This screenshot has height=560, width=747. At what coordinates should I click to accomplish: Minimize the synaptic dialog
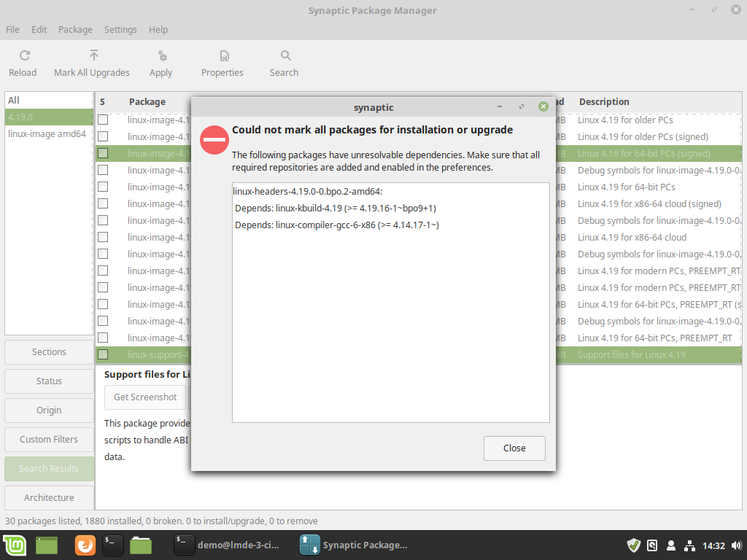(499, 106)
